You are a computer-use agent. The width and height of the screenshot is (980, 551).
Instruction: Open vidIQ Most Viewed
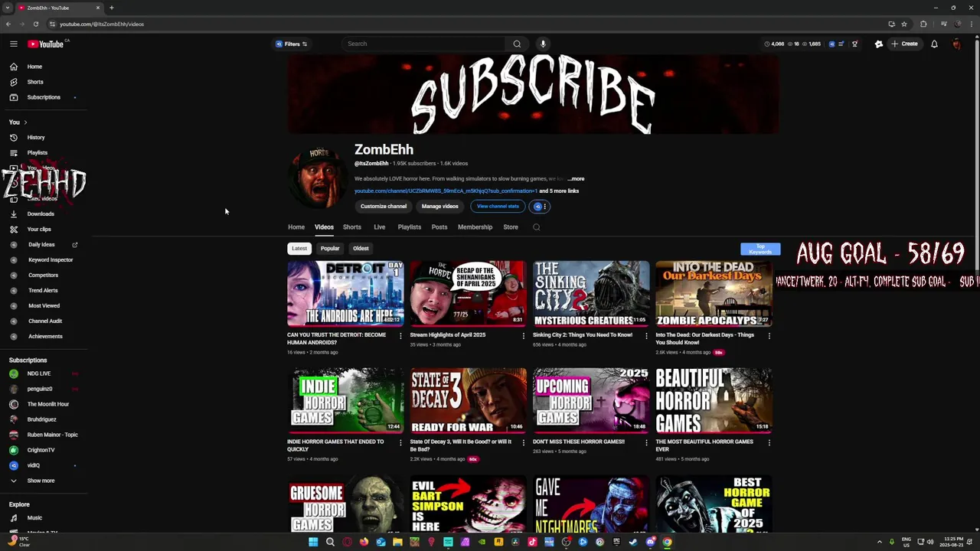pos(44,305)
